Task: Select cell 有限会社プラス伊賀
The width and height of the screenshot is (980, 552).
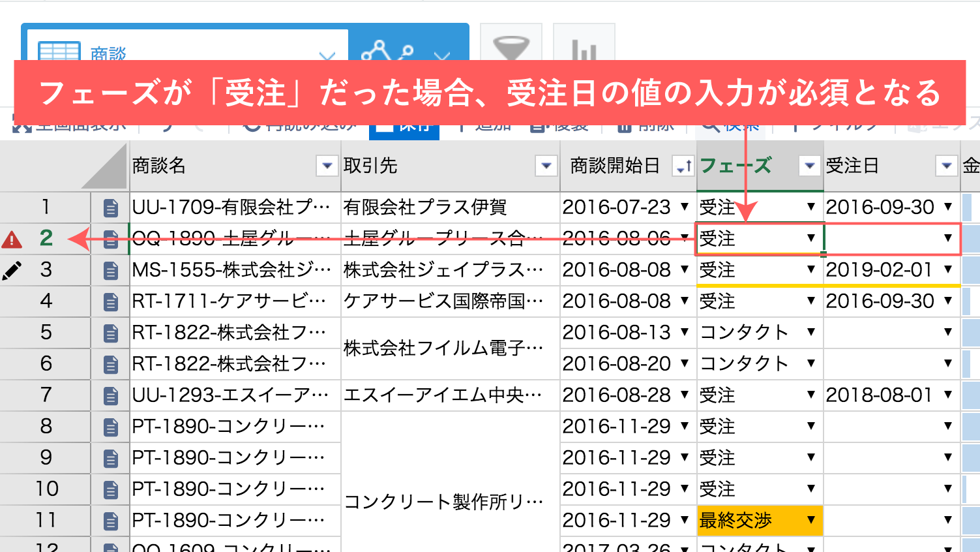Action: [451, 207]
